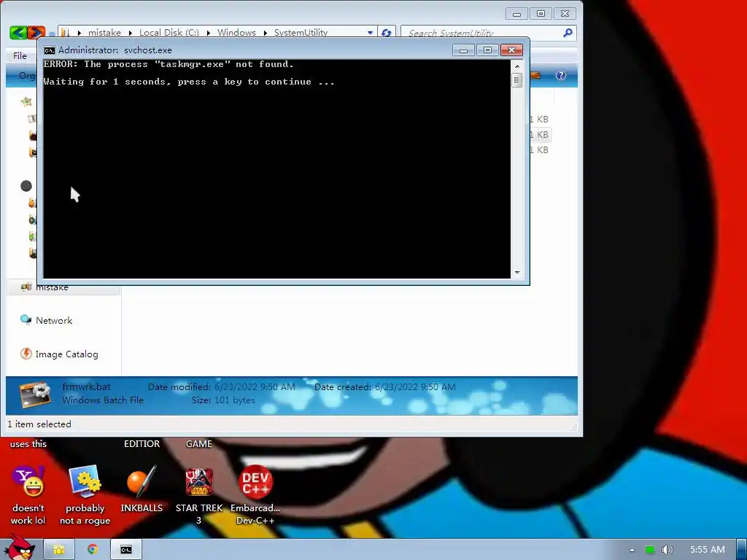This screenshot has height=560, width=747.
Task: Click 'Date created: 6/23/2022 9:50 AM' detail
Action: 385,386
